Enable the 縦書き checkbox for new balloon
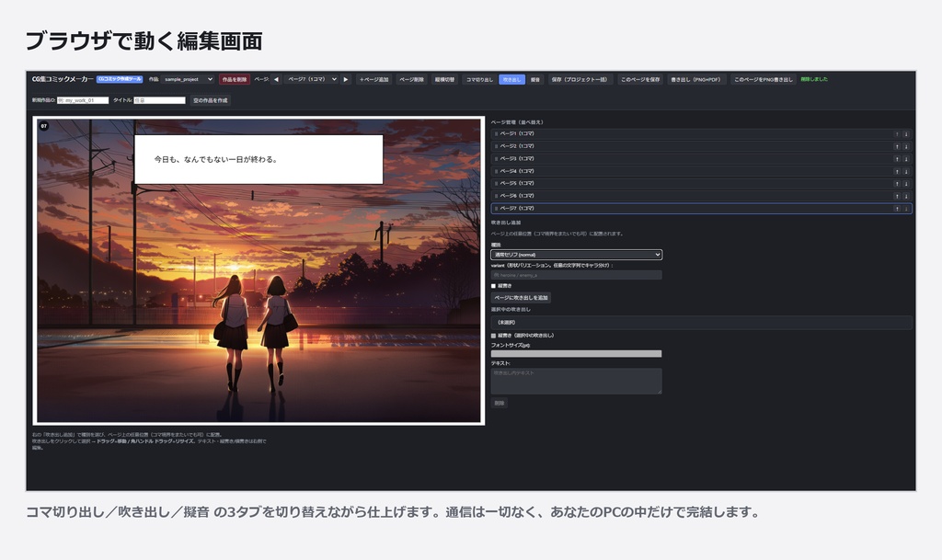 coord(493,286)
